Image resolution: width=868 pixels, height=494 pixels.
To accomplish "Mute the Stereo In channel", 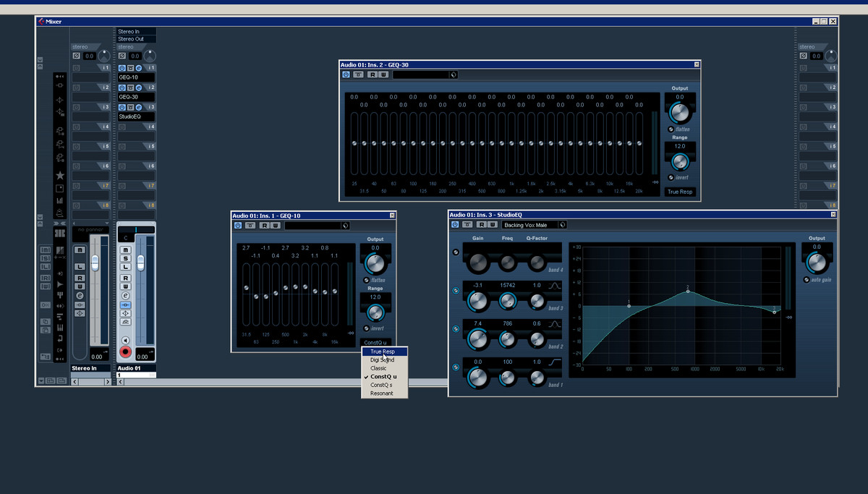I will [x=80, y=250].
